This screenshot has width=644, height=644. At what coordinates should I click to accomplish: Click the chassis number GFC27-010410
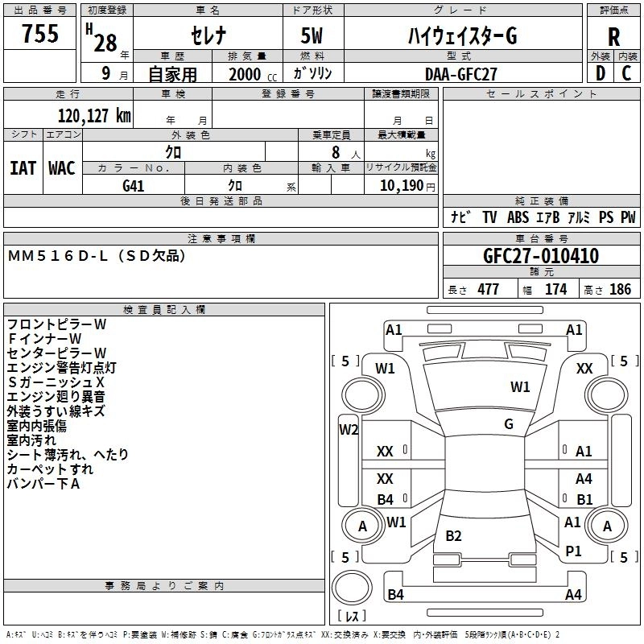[540, 256]
